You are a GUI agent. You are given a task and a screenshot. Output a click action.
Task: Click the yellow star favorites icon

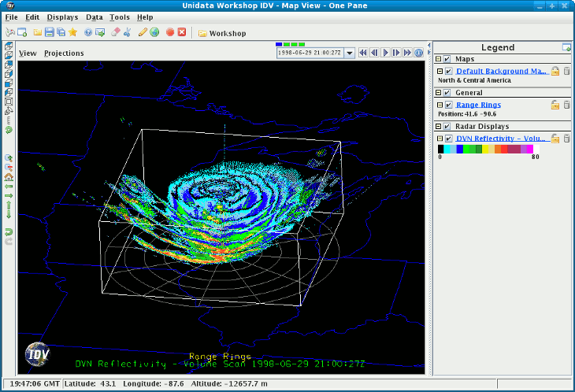[x=72, y=32]
